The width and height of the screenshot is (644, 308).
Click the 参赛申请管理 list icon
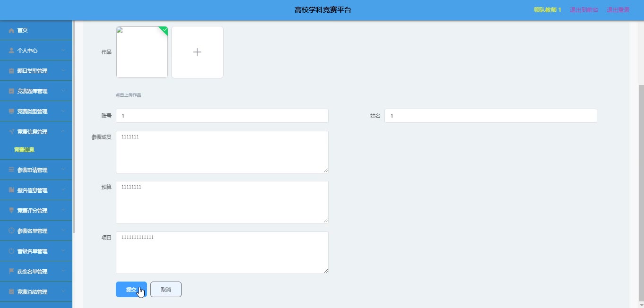(x=11, y=170)
